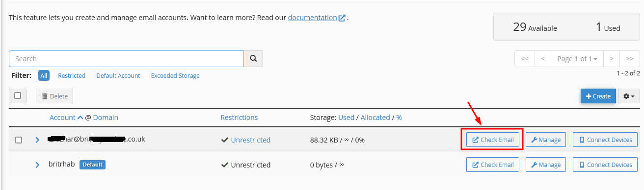Image resolution: width=644 pixels, height=190 pixels.
Task: Click Connect Devices for britrhab account
Action: click(605, 165)
